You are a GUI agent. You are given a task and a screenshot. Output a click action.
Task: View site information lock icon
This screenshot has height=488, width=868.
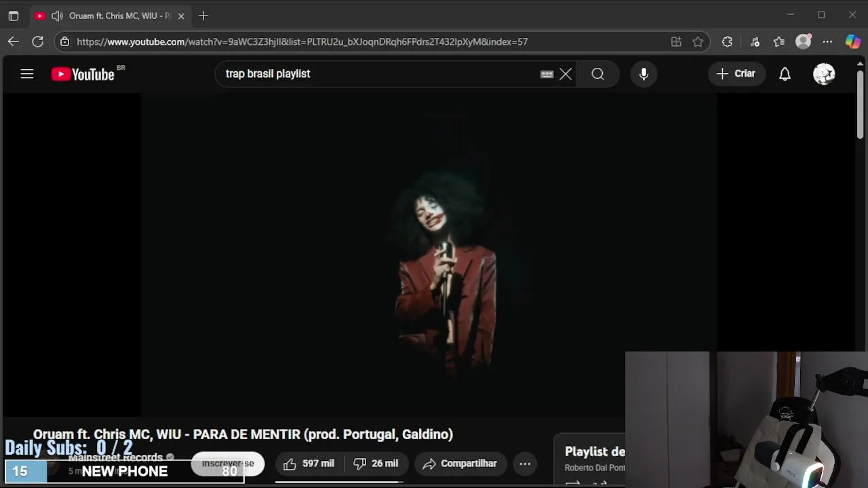pos(64,41)
